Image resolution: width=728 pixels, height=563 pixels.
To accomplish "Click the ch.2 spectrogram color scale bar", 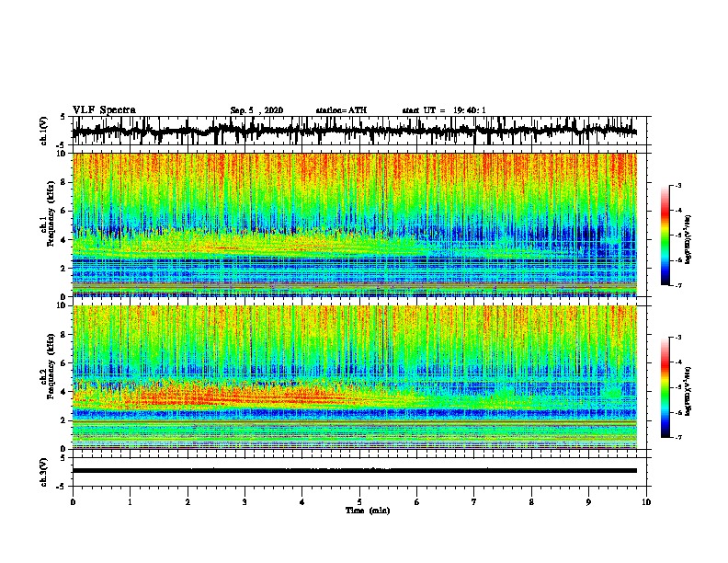I will pos(665,387).
